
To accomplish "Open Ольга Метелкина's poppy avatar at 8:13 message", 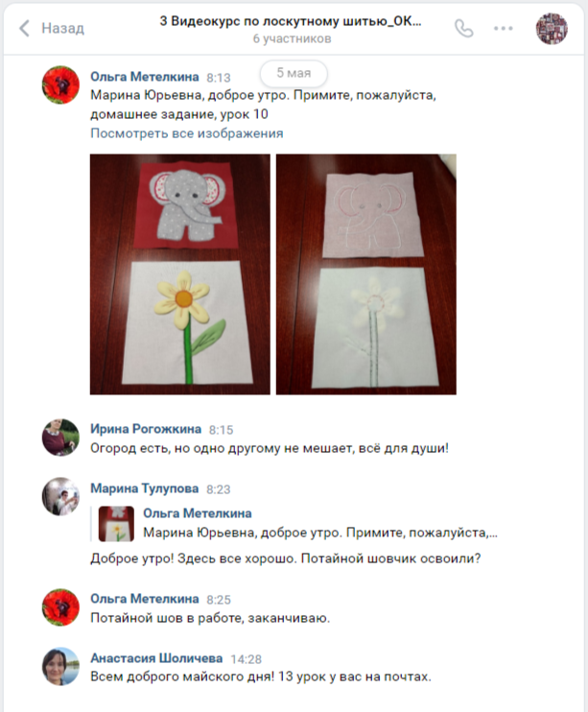I will (x=60, y=84).
